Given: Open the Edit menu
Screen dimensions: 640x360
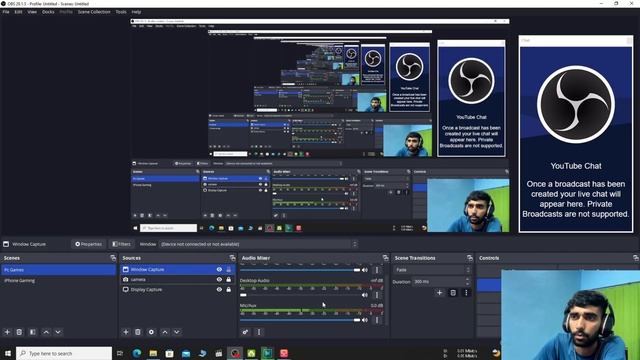Looking at the screenshot, I should pos(18,12).
